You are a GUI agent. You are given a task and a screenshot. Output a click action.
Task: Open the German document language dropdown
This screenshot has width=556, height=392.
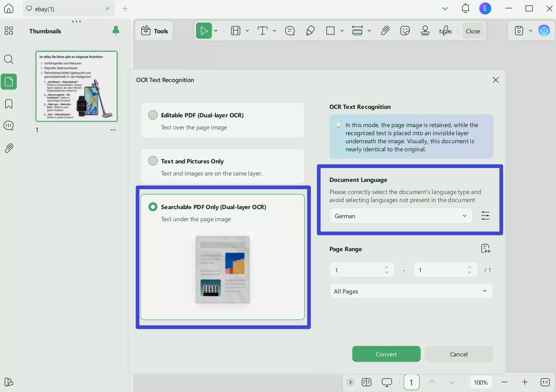(x=401, y=216)
